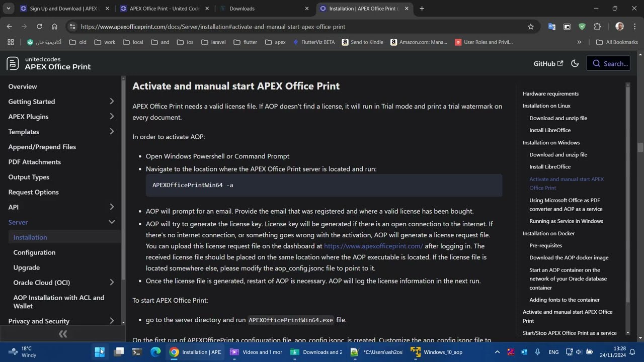Expand Getting Started section
Image resolution: width=644 pixels, height=362 pixels.
[112, 102]
